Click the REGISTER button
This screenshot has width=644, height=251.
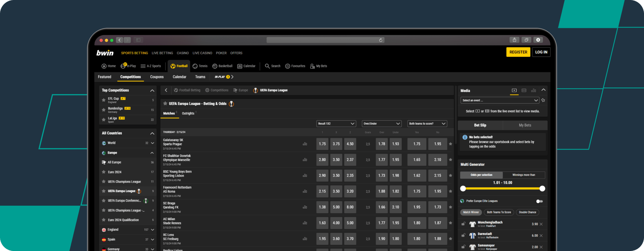pos(518,52)
